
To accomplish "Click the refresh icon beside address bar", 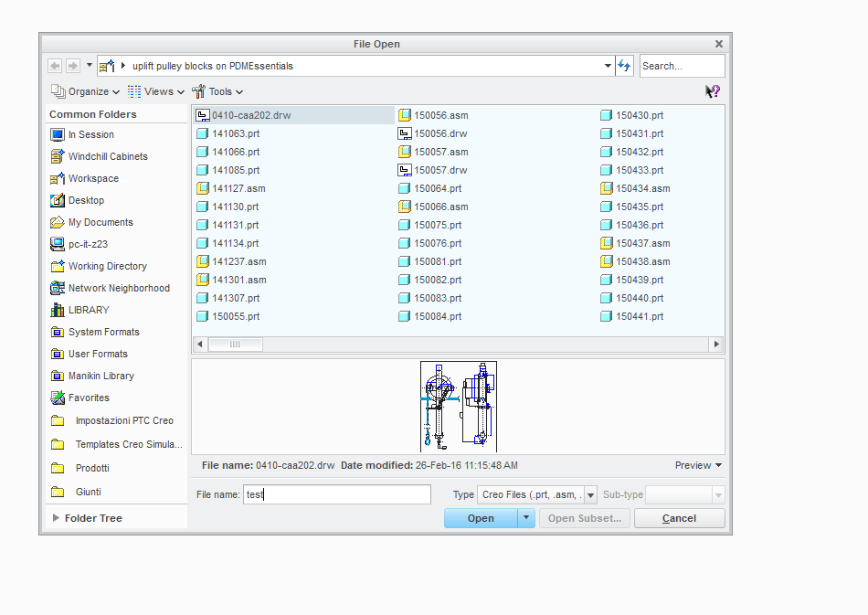I will (624, 66).
